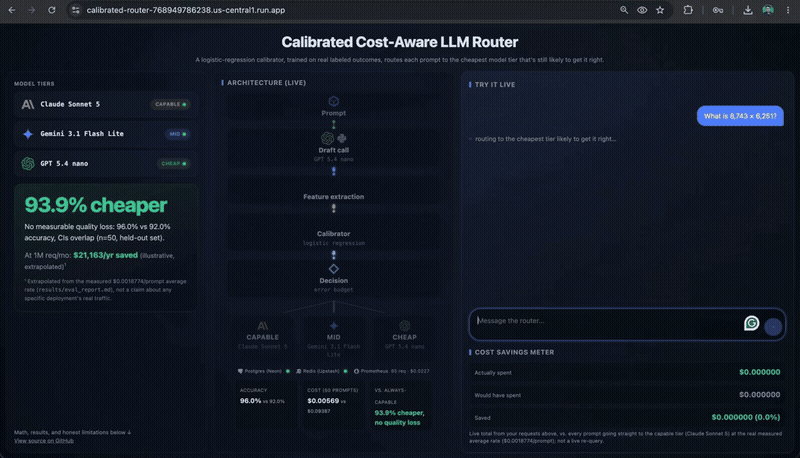Reload the page with the refresh icon

52,10
